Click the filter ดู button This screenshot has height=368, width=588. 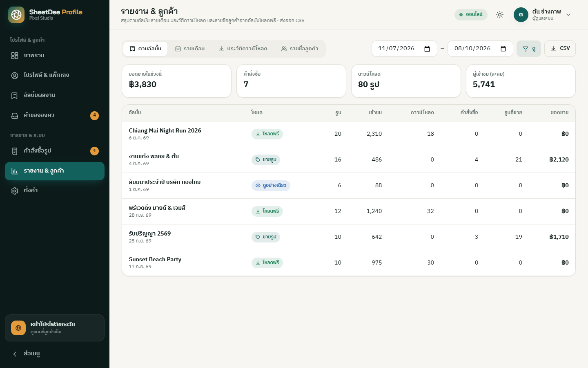529,49
